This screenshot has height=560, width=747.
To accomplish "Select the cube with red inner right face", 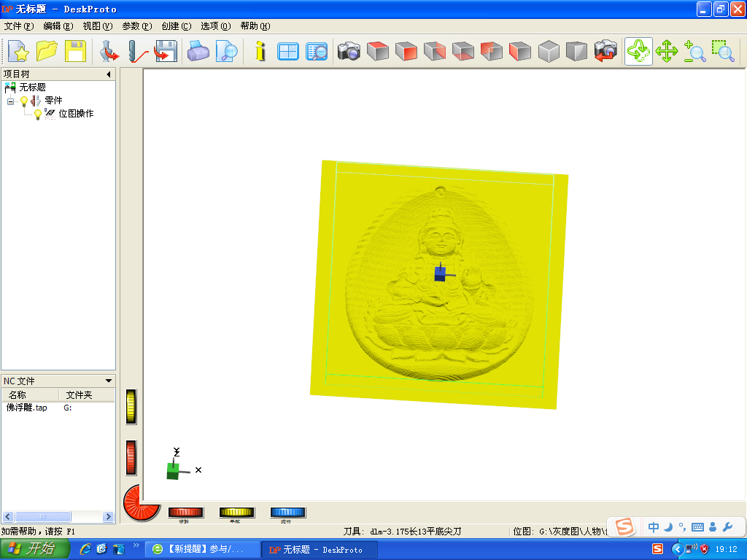I will point(435,51).
